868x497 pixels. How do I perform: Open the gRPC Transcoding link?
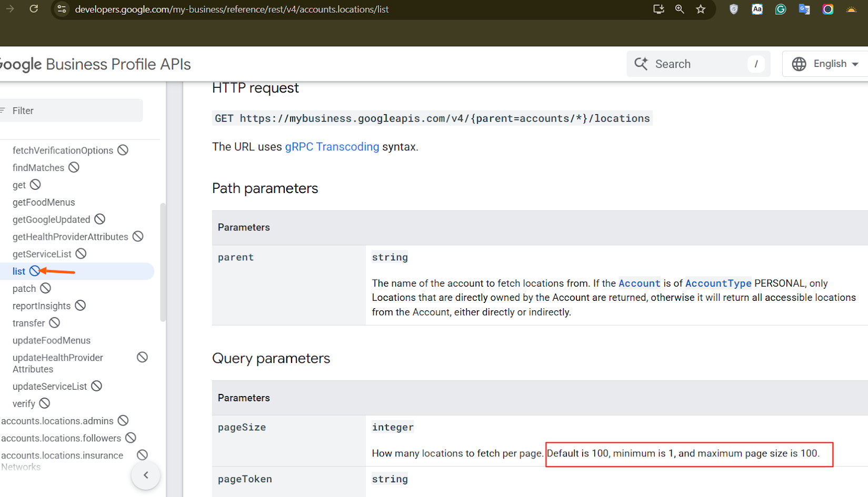(x=332, y=147)
